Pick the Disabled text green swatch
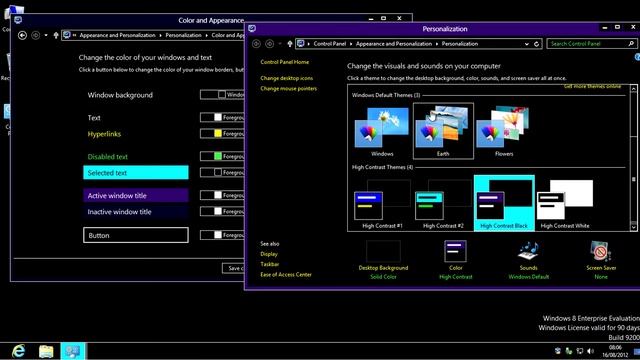 click(218, 156)
